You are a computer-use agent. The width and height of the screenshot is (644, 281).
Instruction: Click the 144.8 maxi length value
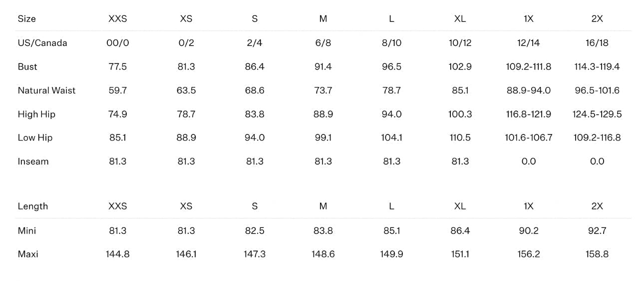pyautogui.click(x=118, y=254)
